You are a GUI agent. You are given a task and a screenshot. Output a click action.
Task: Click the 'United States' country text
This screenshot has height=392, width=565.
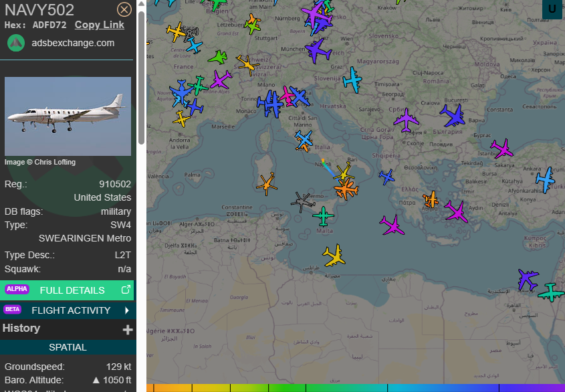point(102,197)
